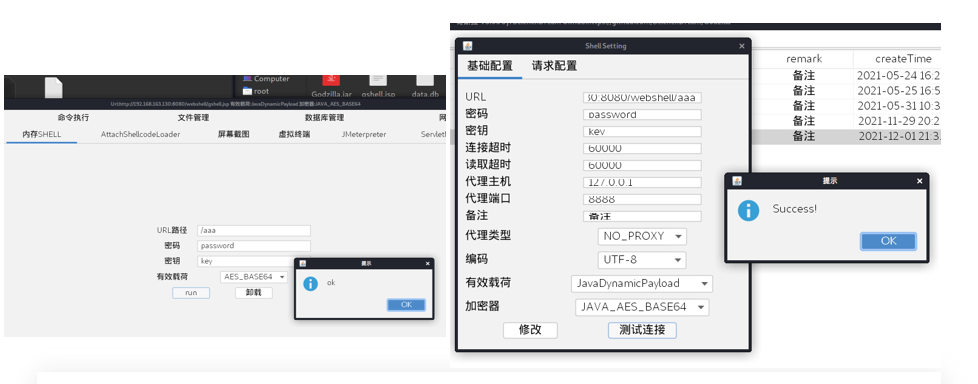978x384 pixels.
Task: Select Computer in the file sidebar
Action: (267, 79)
